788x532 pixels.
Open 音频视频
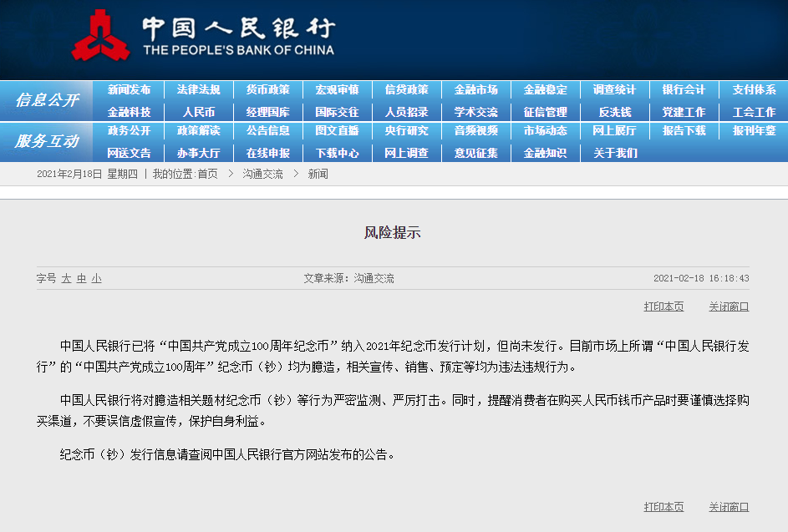click(x=475, y=130)
